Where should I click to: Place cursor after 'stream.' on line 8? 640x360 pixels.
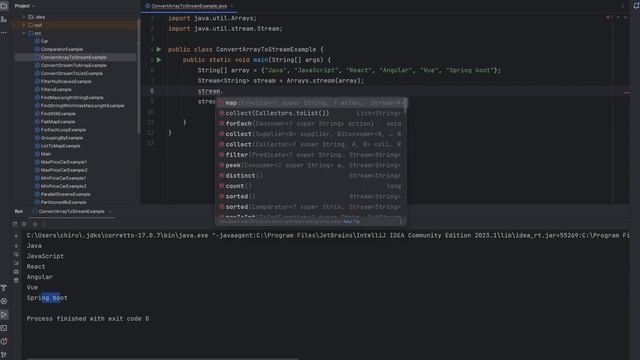pos(224,91)
